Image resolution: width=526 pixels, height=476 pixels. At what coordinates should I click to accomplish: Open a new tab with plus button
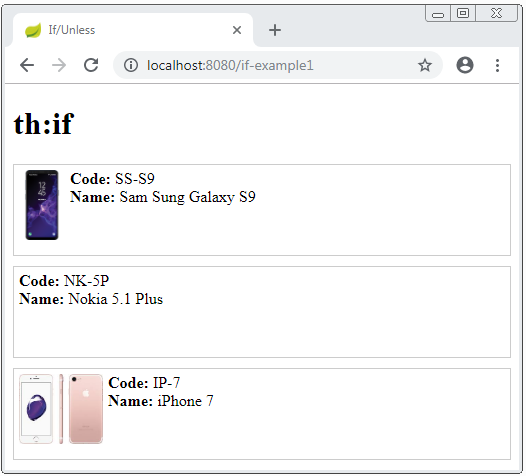point(275,30)
